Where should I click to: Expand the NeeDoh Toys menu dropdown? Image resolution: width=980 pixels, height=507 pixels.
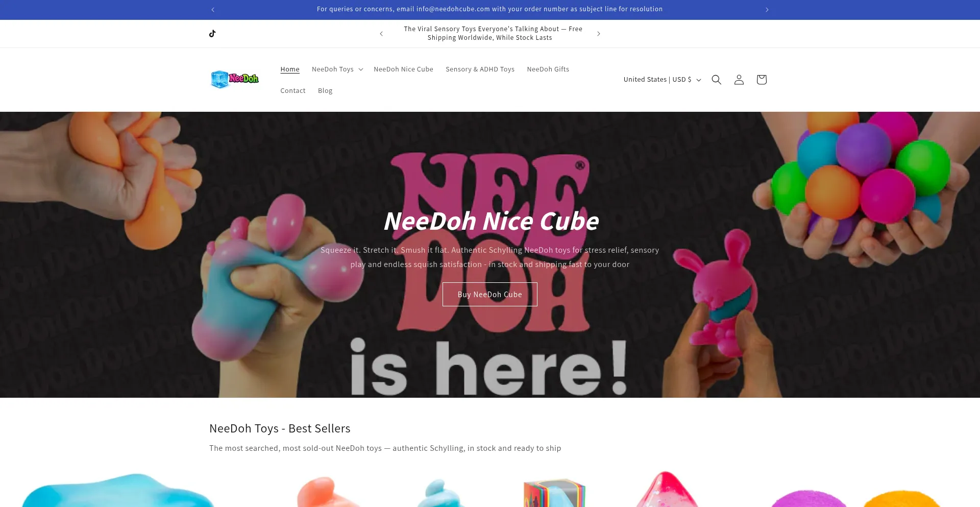coord(337,69)
